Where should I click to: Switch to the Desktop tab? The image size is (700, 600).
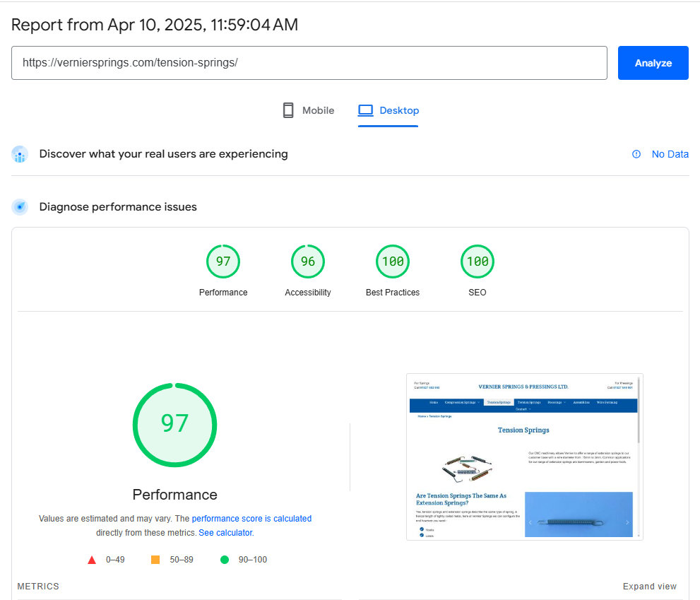pos(388,111)
